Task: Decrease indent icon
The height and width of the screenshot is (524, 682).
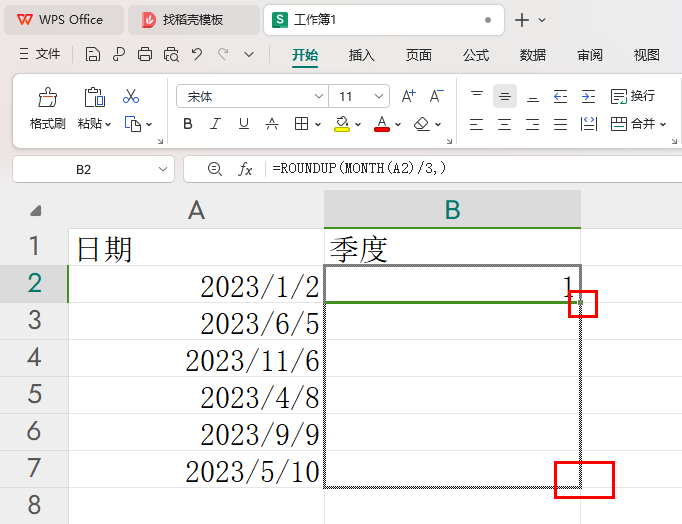Action: tap(560, 96)
